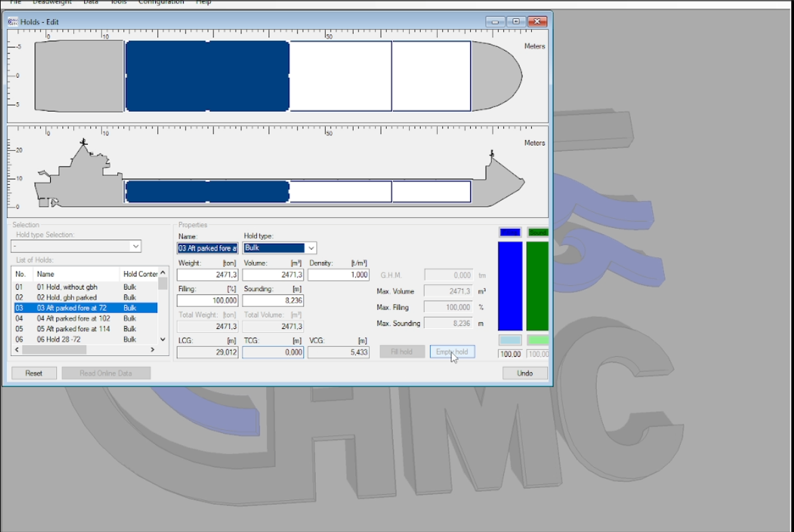Select row 03 Aft parked fore at 72
The width and height of the screenshot is (794, 532).
(x=85, y=308)
